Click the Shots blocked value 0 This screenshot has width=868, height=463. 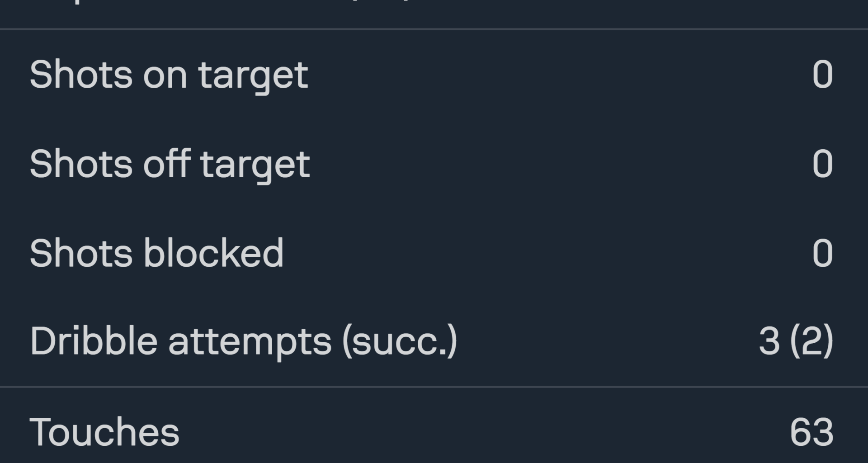822,253
